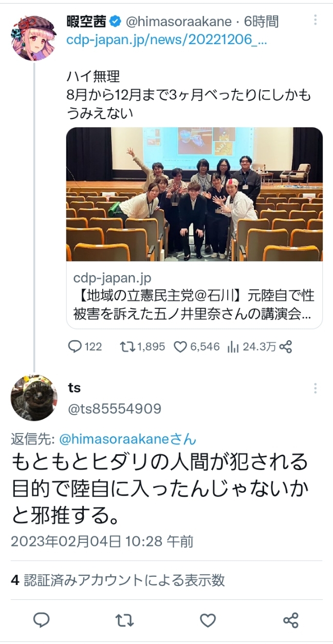
Task: Tap the retweet icon with 1,895 count
Action: coord(126,347)
